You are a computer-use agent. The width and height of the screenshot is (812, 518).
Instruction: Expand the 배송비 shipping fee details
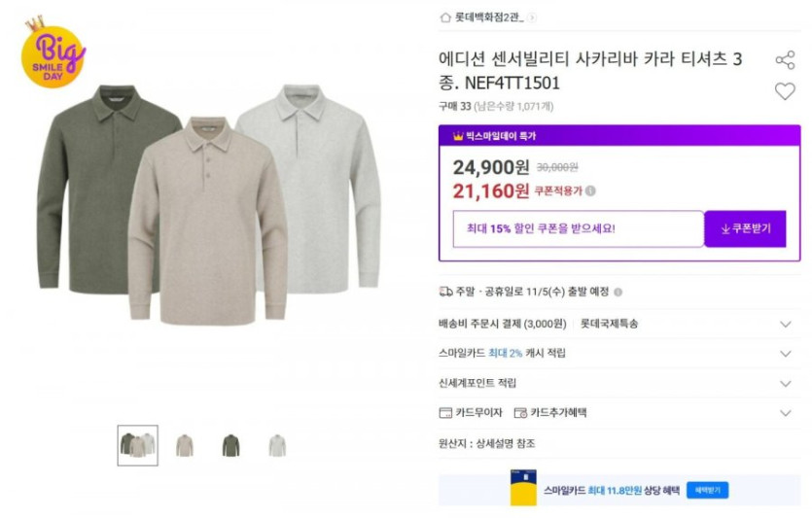click(x=785, y=324)
